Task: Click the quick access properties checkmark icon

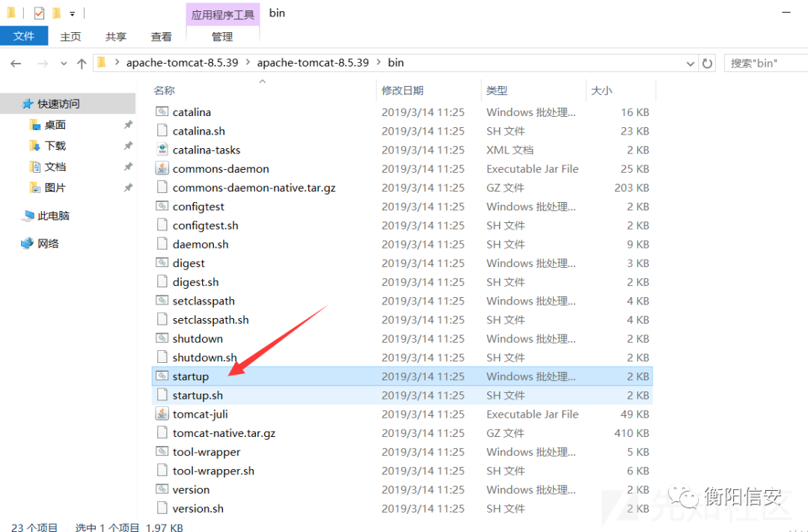Action: pos(39,13)
